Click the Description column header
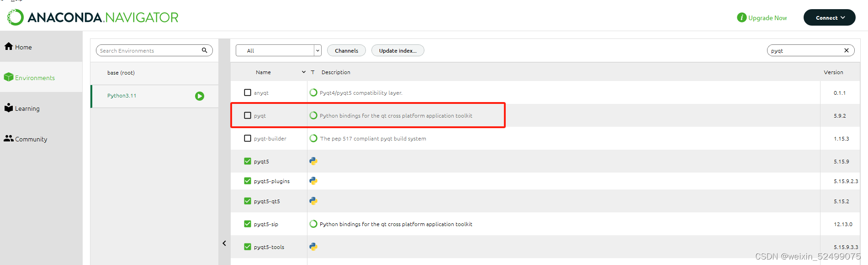 336,72
